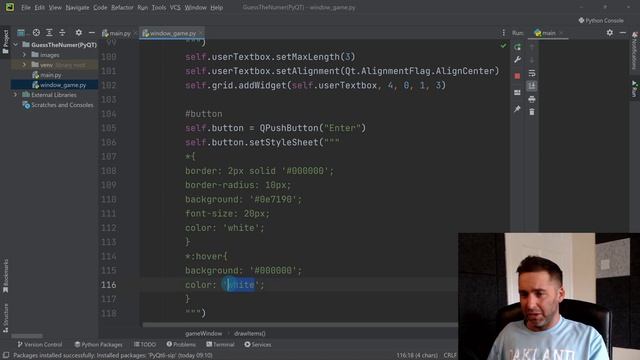The width and height of the screenshot is (640, 360).
Task: Open Python Packages tool window
Action: (98, 344)
